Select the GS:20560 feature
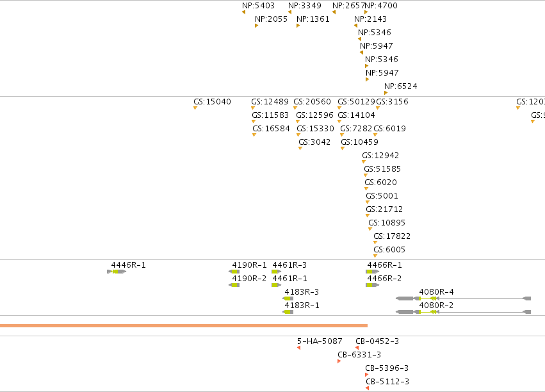Viewport: 545px width, 392px height. (x=295, y=108)
